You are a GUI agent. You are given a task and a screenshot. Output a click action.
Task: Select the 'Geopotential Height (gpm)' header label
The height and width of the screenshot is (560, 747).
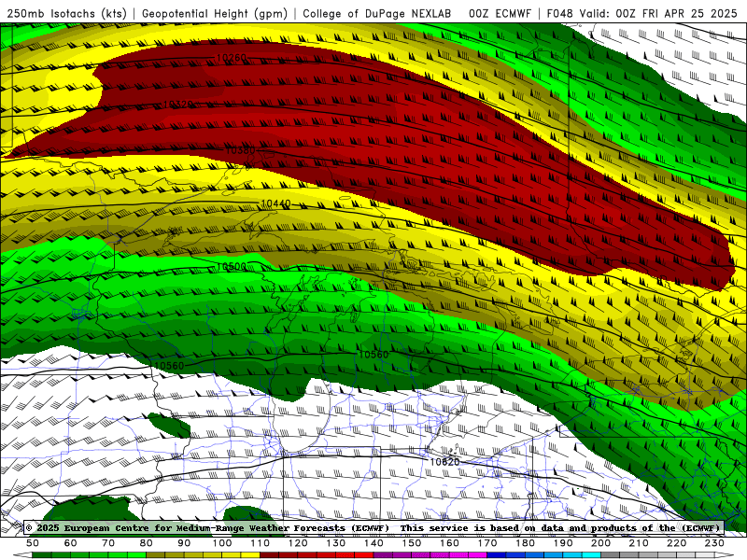pyautogui.click(x=215, y=14)
